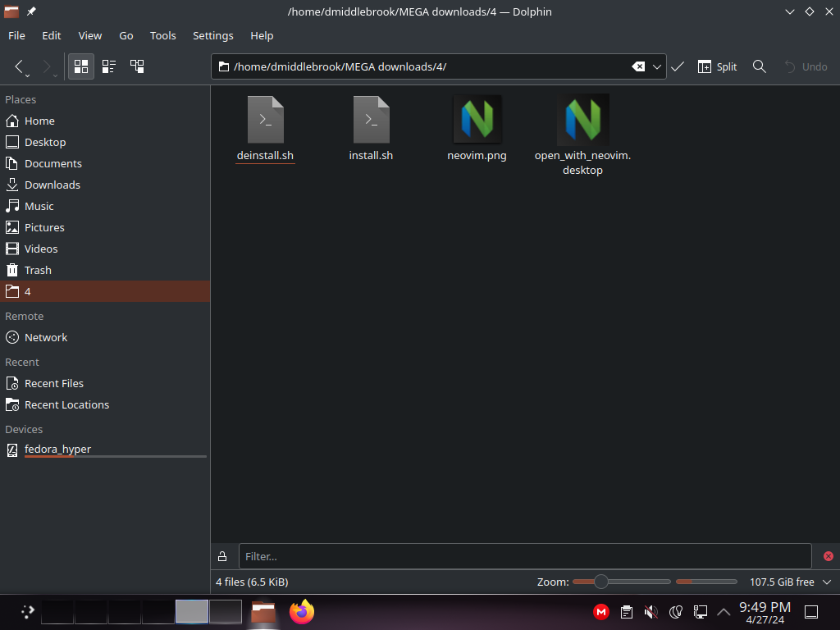Select the install.sh script icon
The width and height of the screenshot is (840, 630).
pyautogui.click(x=372, y=120)
